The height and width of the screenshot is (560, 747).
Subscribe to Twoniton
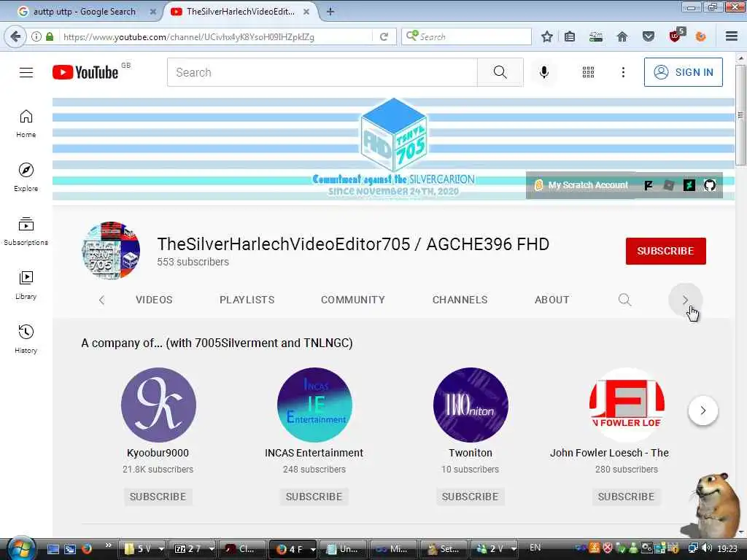point(470,497)
